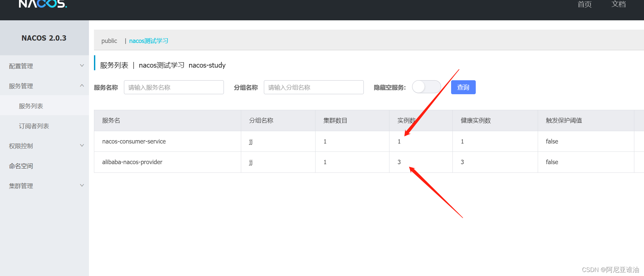
Task: Select 服务列表 sidebar item
Action: click(x=31, y=106)
